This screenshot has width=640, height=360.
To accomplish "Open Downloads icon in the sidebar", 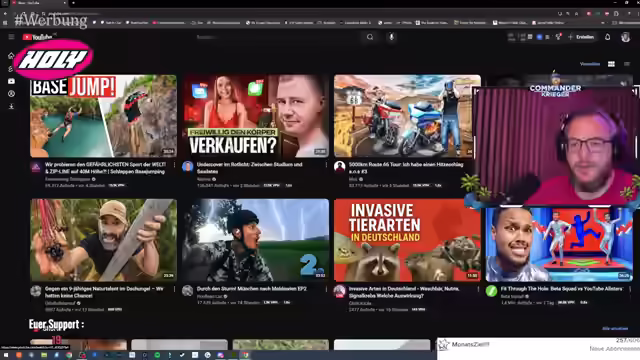I will [x=11, y=106].
